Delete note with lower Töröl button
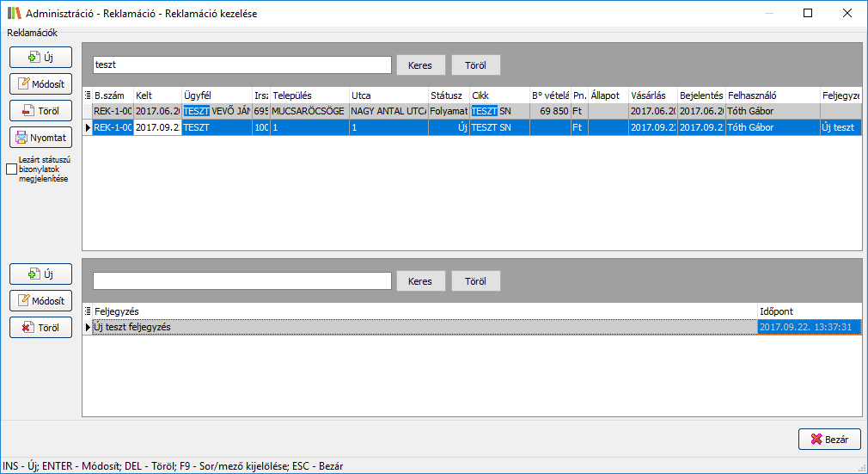This screenshot has width=868, height=474. (x=40, y=328)
